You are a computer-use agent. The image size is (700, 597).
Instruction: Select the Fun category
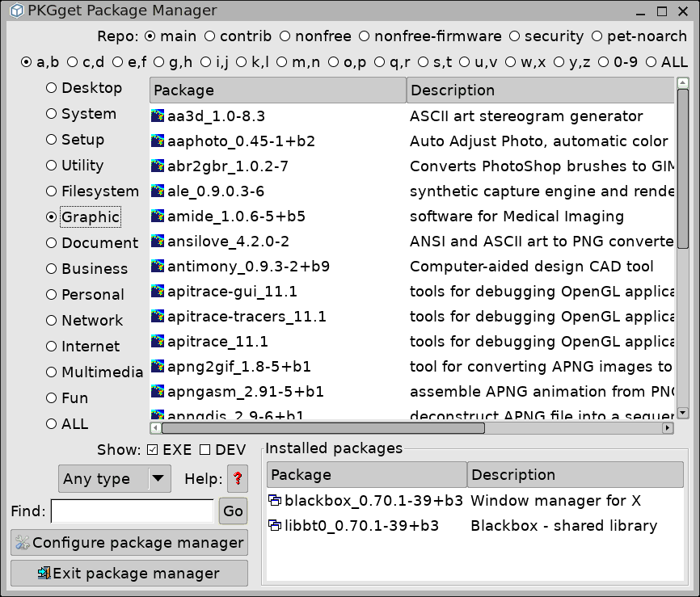pos(67,398)
